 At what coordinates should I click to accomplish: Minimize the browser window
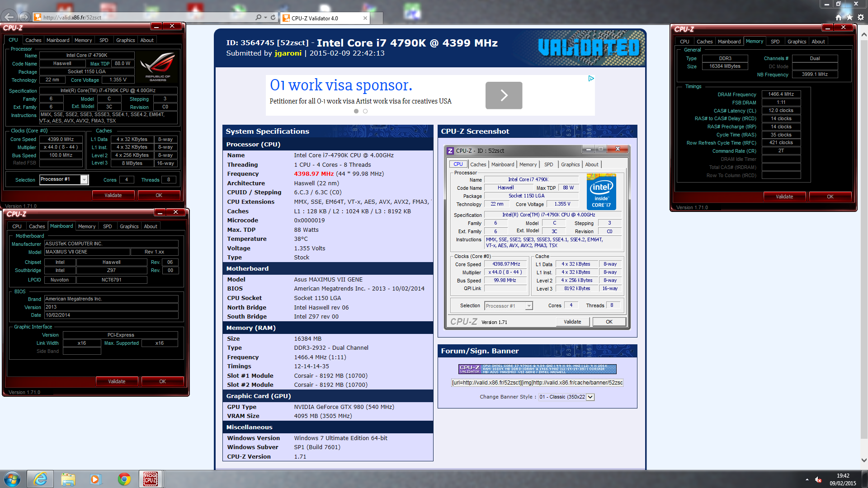tap(826, 4)
